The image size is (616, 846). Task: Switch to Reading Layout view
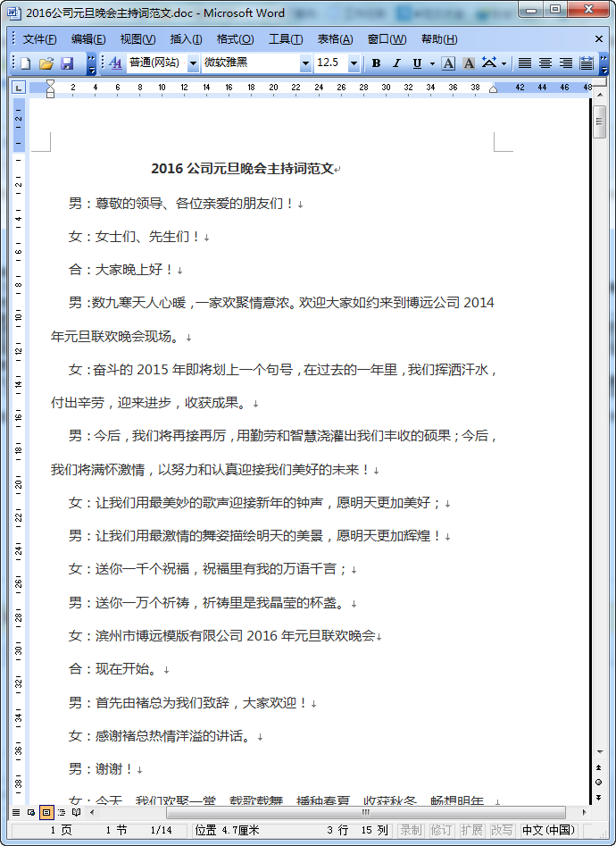point(77,812)
